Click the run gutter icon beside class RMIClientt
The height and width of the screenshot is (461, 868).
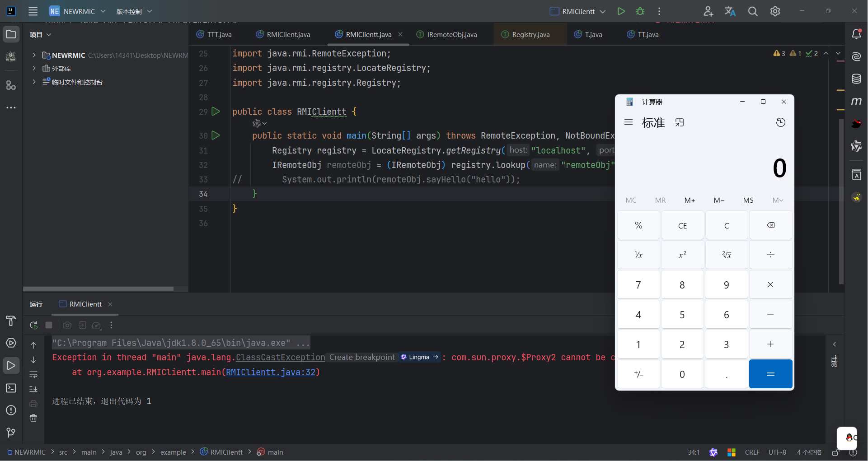tap(216, 112)
